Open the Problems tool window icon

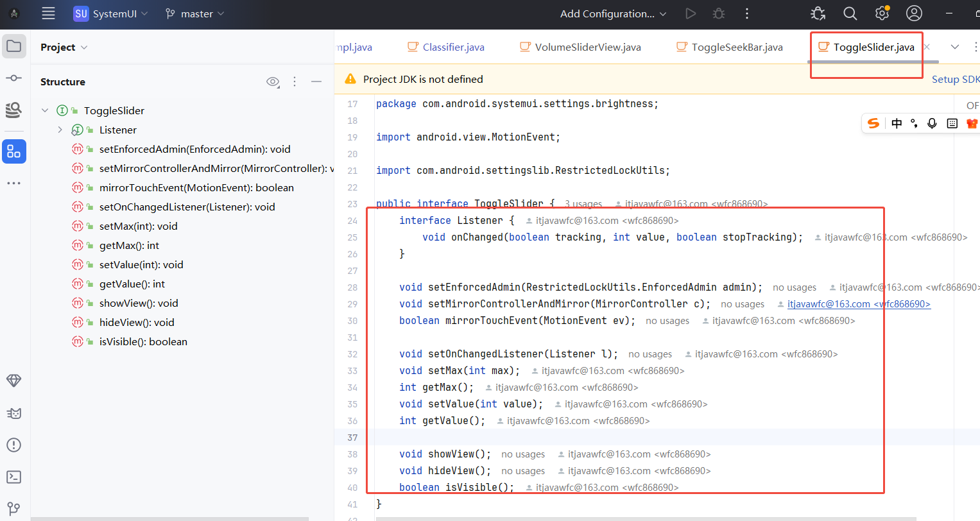pyautogui.click(x=14, y=445)
